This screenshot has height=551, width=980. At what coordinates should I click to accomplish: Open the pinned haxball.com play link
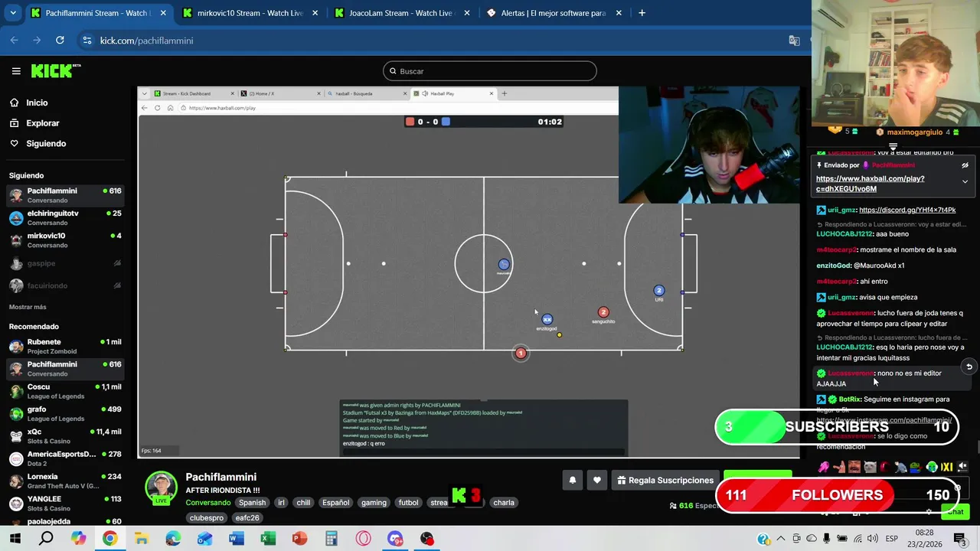click(x=870, y=184)
